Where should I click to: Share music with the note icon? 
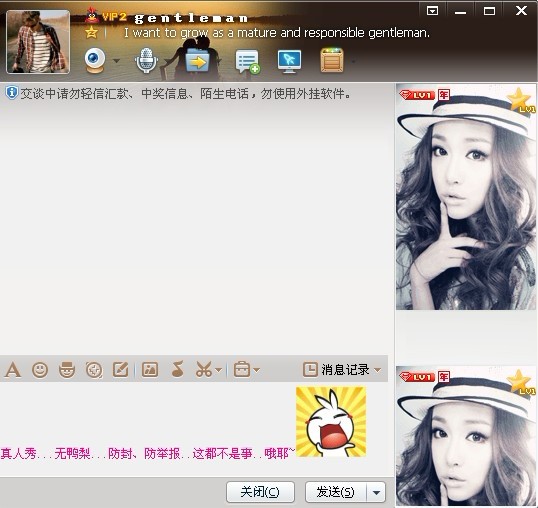coord(178,369)
